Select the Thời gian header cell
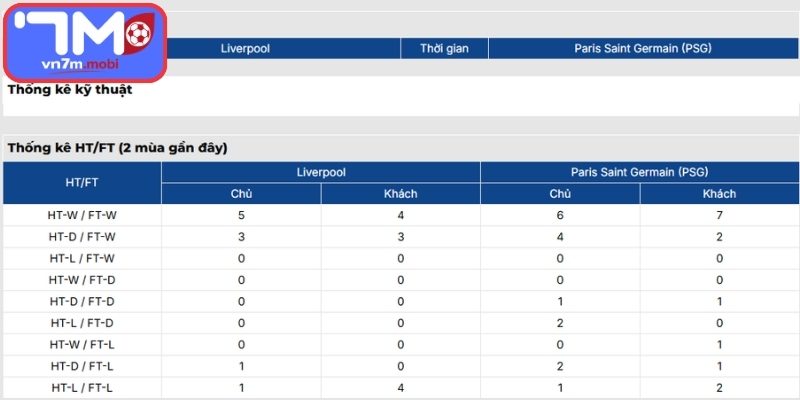Image resolution: width=800 pixels, height=400 pixels. click(x=445, y=48)
